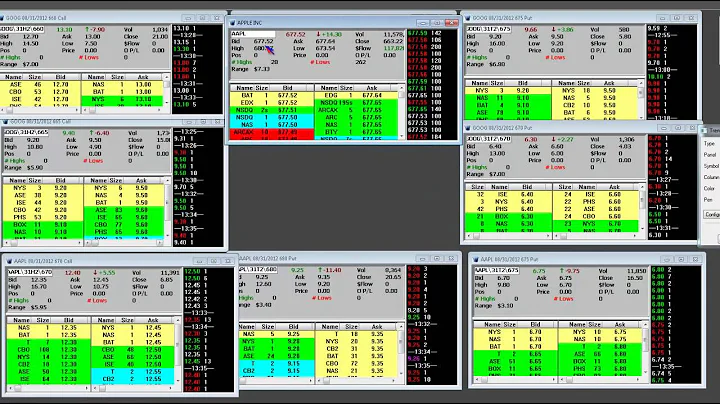Select EDG 677.64 ask row in APPLE INC
The width and height of the screenshot is (720, 404).
click(356, 95)
